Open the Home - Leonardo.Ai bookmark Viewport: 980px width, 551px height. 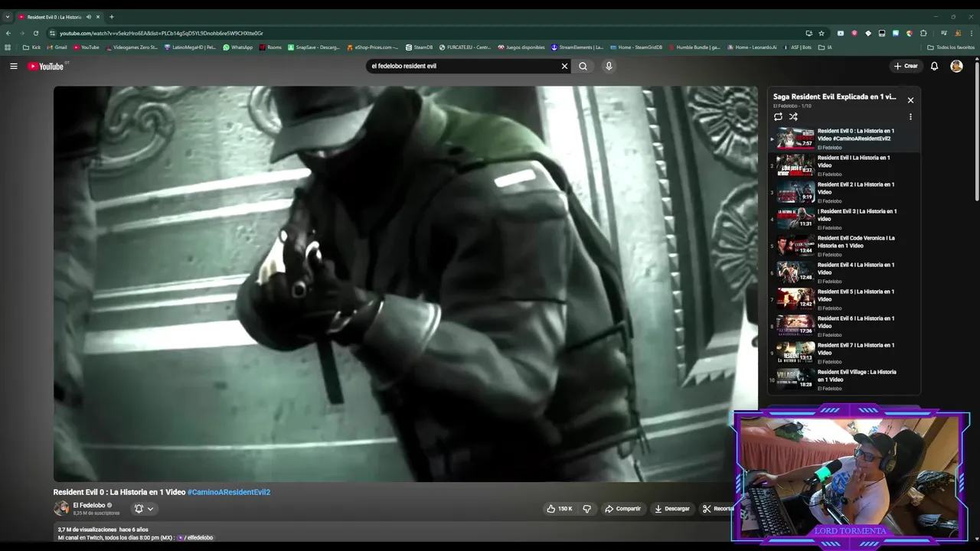[752, 47]
